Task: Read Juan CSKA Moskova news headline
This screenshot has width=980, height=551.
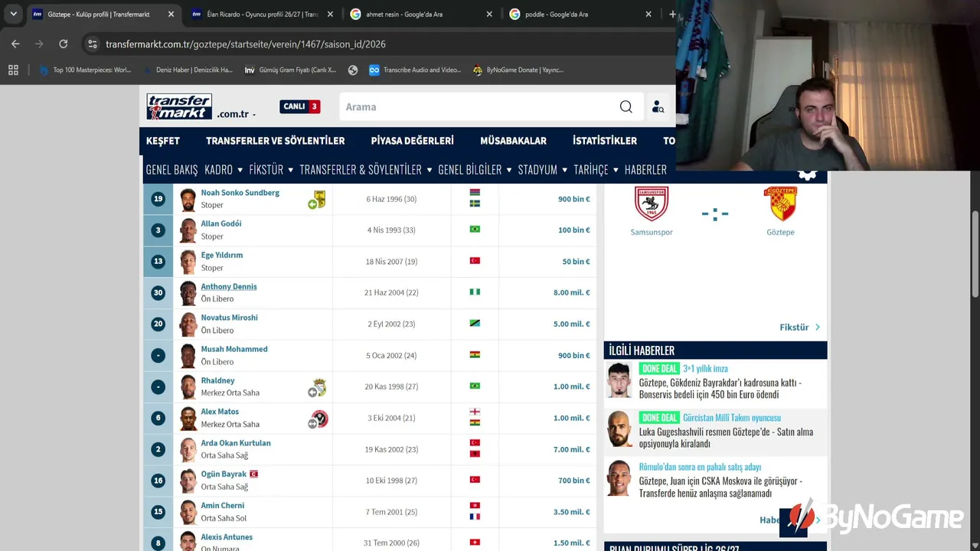Action: point(720,487)
